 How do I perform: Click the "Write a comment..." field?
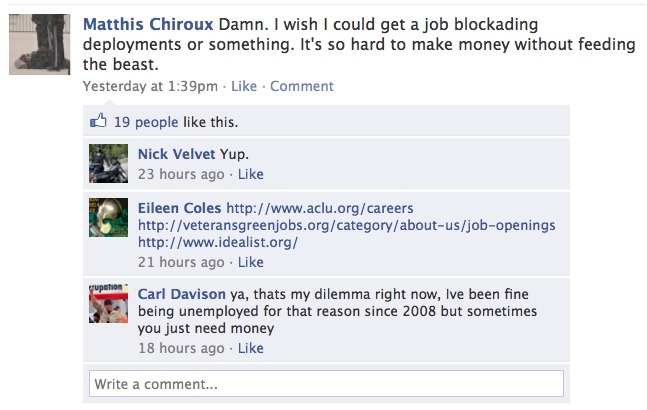[326, 384]
